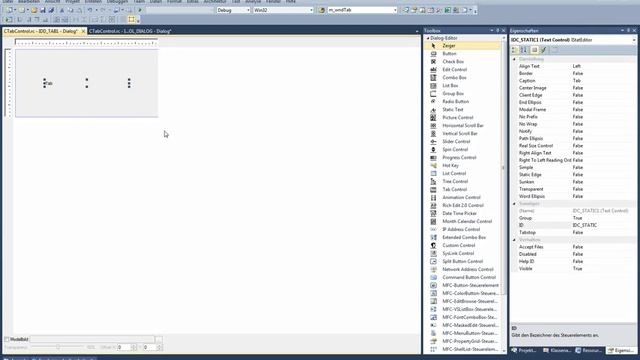Select the Animation Control tool
640x360 pixels.
click(463, 197)
